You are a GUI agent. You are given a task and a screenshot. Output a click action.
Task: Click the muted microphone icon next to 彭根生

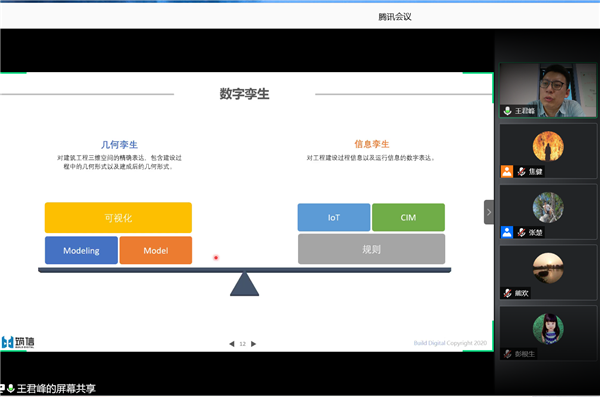[507, 354]
